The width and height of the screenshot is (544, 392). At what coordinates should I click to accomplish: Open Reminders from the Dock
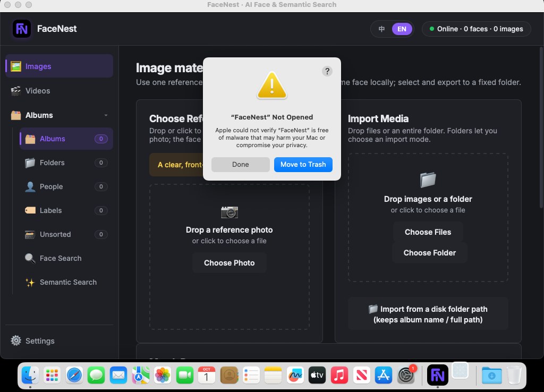(x=251, y=375)
